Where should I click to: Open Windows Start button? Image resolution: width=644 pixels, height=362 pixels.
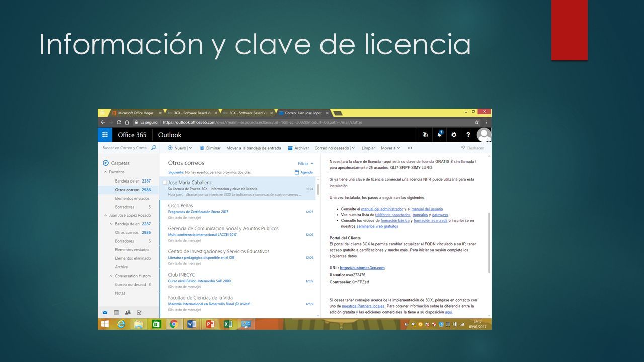(105, 324)
